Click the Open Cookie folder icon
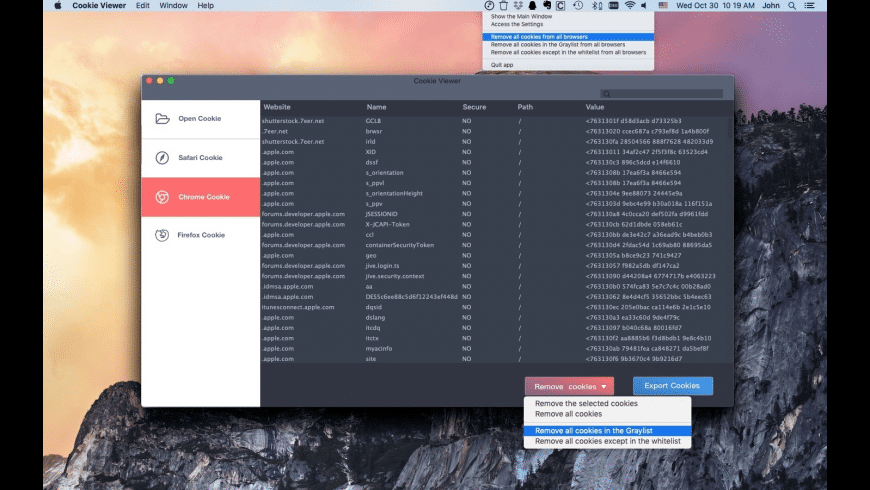The width and height of the screenshot is (870, 490). coord(162,119)
